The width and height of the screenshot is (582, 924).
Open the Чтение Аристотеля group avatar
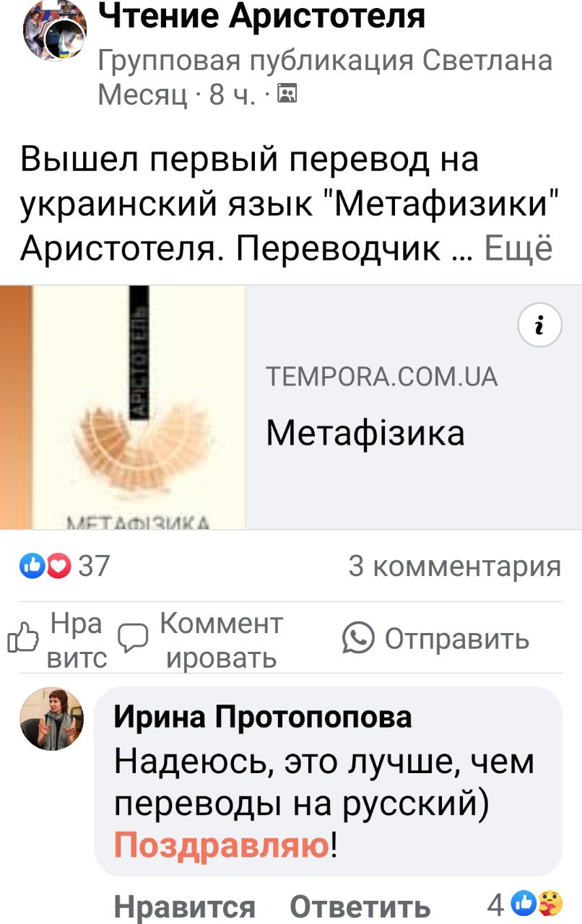54,32
